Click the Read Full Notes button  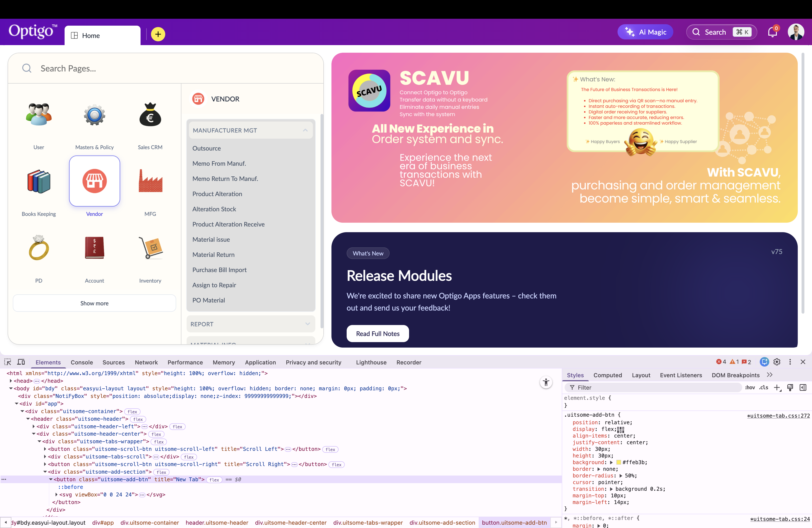click(377, 334)
